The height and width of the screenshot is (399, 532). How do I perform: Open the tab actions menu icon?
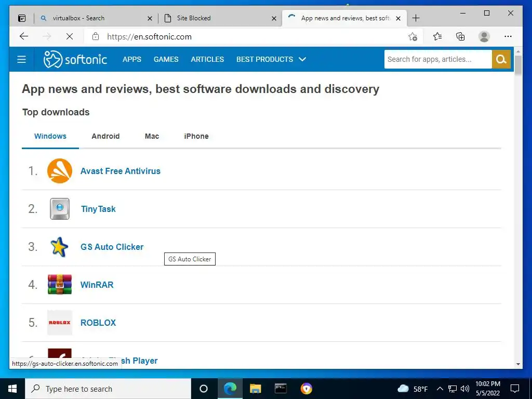click(x=22, y=18)
